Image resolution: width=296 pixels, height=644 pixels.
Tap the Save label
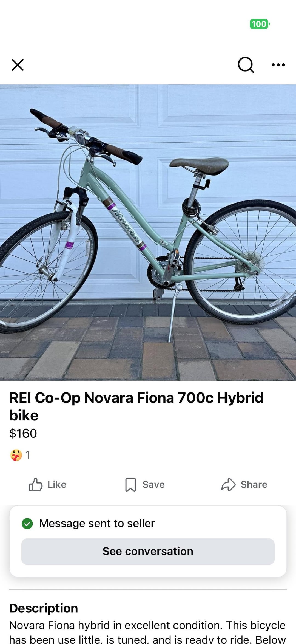tap(153, 484)
